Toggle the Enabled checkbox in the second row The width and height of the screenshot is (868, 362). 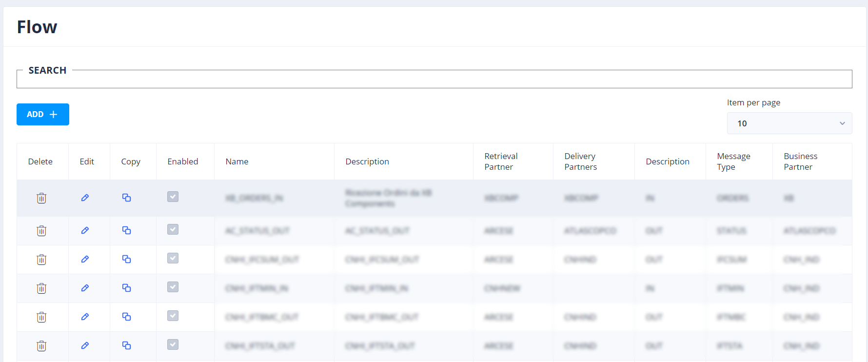(173, 229)
